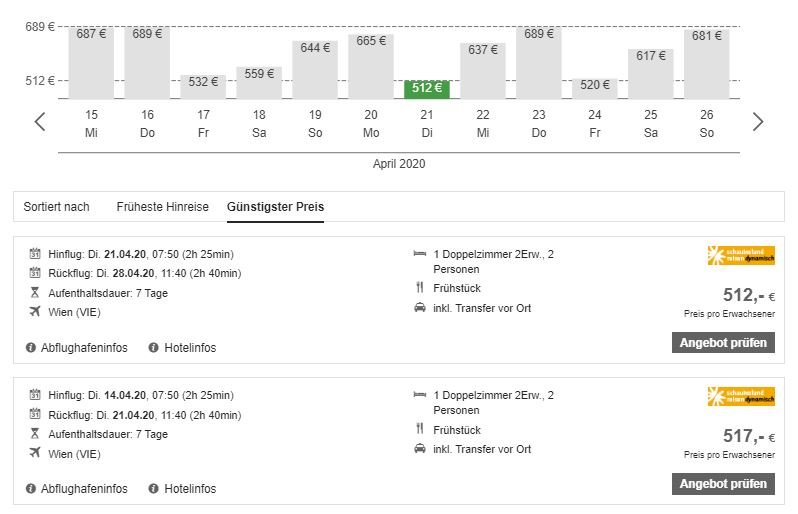Click Angebot prüfen for the 512 € offer
This screenshot has width=798, height=514.
coord(723,343)
